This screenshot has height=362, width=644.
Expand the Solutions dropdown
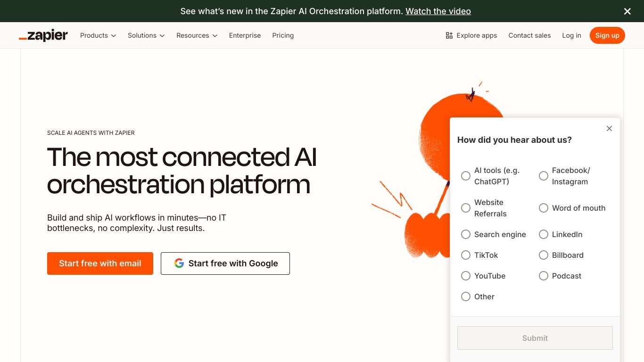[146, 35]
